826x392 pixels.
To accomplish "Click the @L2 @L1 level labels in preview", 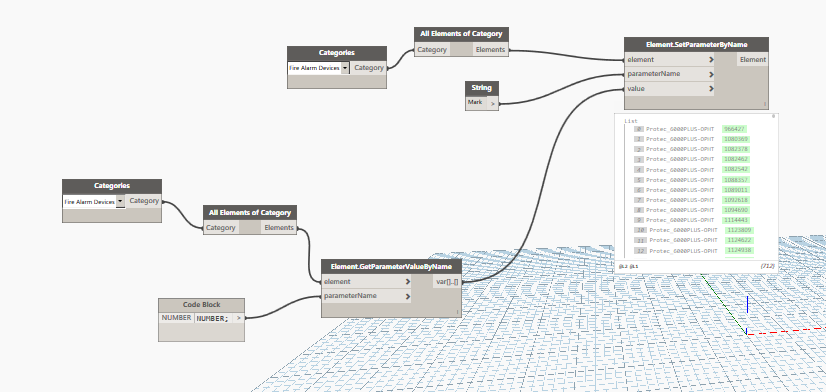I will click(629, 267).
